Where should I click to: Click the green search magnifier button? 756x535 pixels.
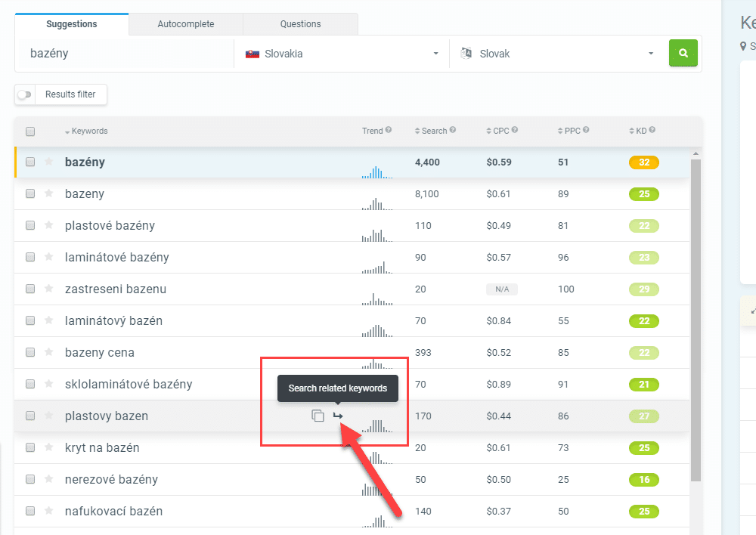683,53
